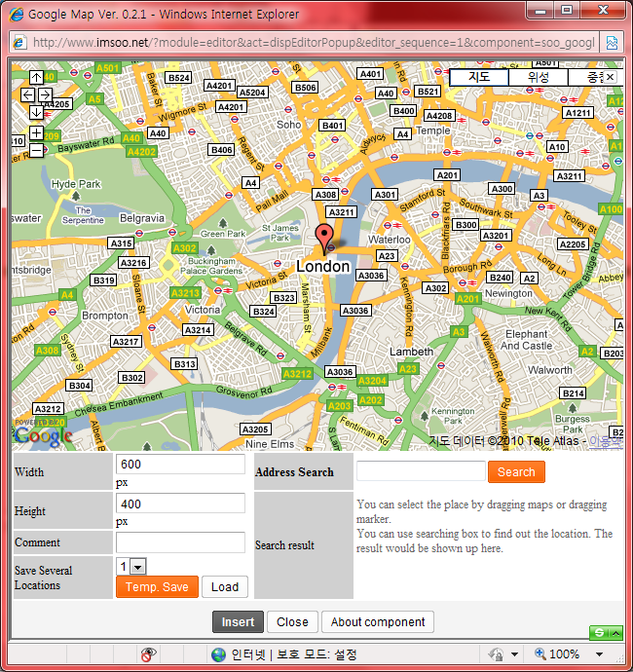Viewport: 633px width, 672px height.
Task: Zoom in with the plus button
Action: point(36,132)
